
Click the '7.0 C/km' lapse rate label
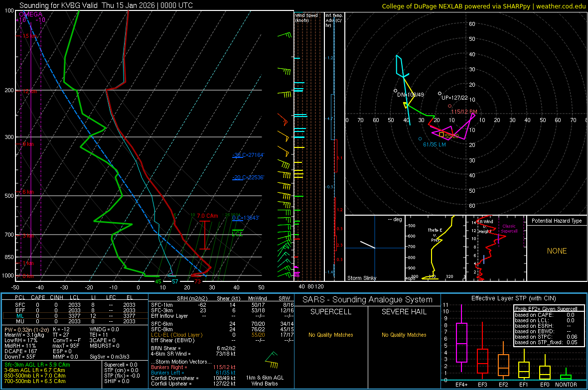pyautogui.click(x=207, y=216)
